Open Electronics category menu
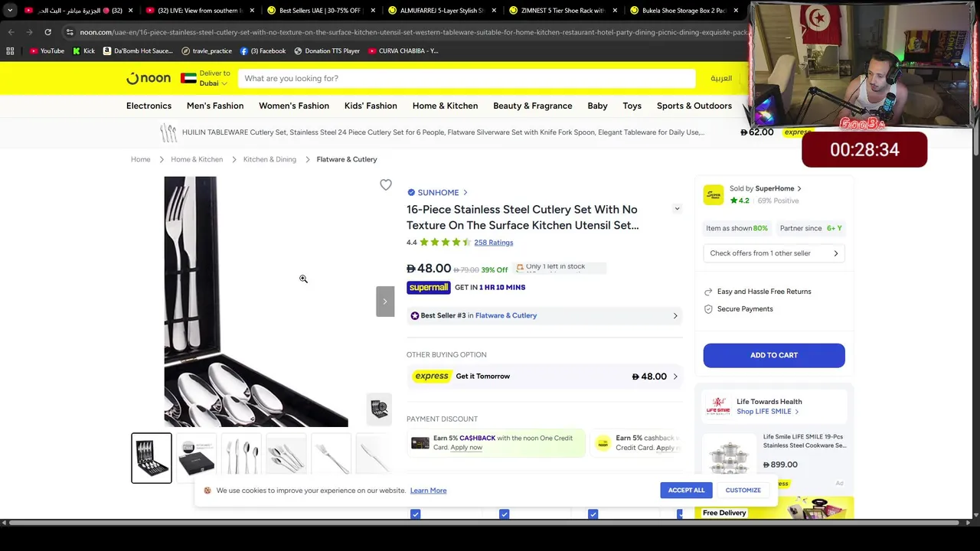Viewport: 980px width, 551px height. tap(149, 106)
